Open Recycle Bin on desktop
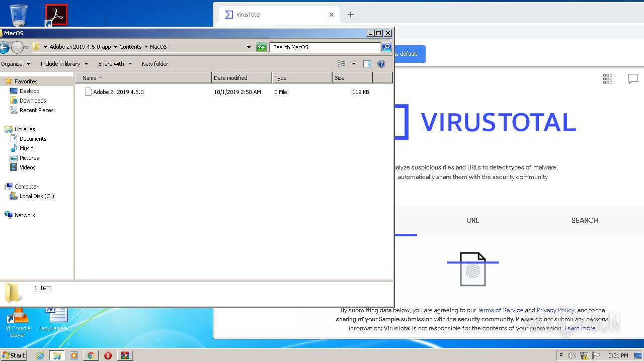 18,15
